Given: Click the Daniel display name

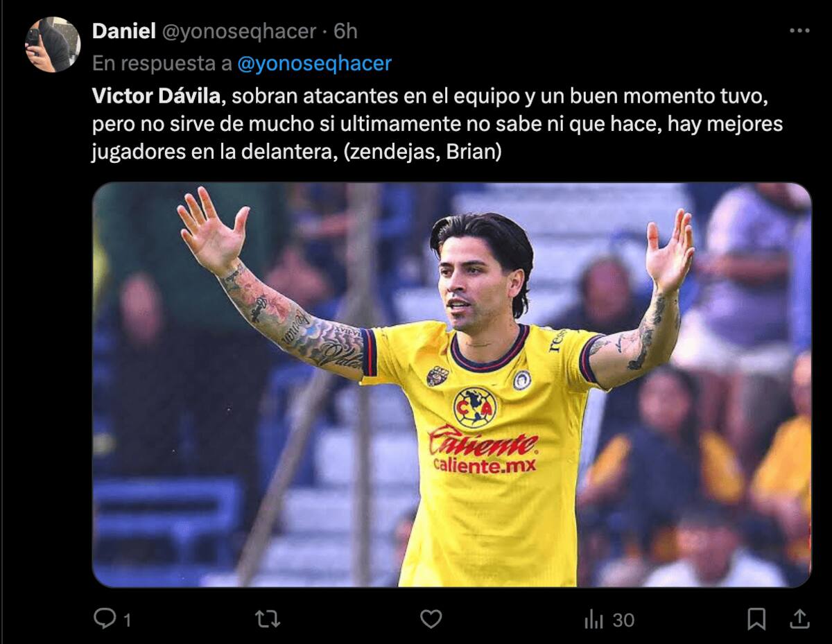Looking at the screenshot, I should click(123, 31).
